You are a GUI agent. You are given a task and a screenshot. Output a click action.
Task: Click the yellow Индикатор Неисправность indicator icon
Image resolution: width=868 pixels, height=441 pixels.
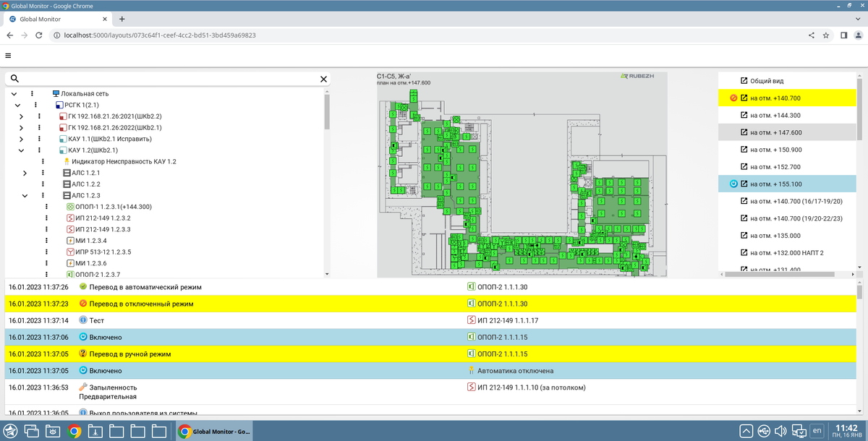[67, 162]
